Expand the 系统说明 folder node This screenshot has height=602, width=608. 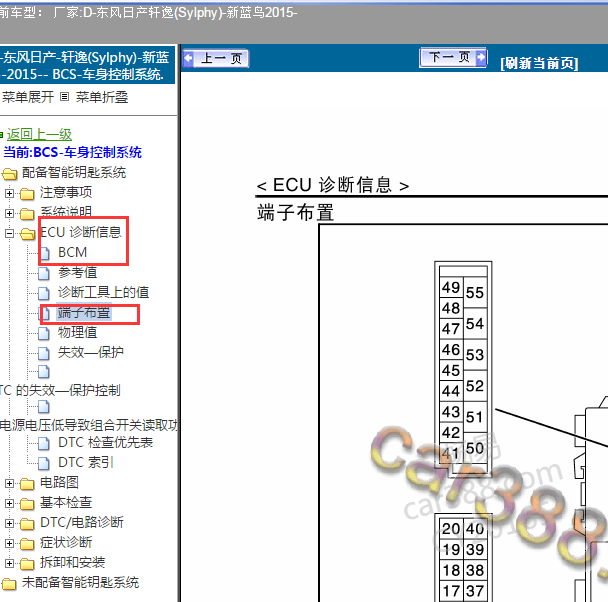coord(9,213)
